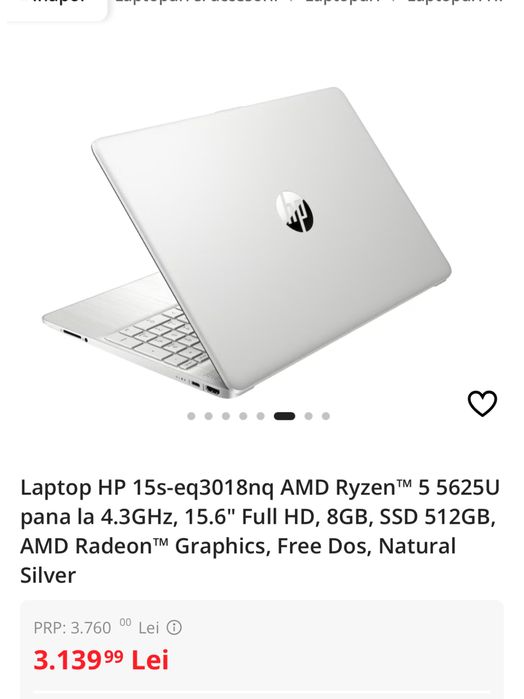This screenshot has height=699, width=524.
Task: Click the red 3.139,99 Lei price
Action: click(101, 660)
